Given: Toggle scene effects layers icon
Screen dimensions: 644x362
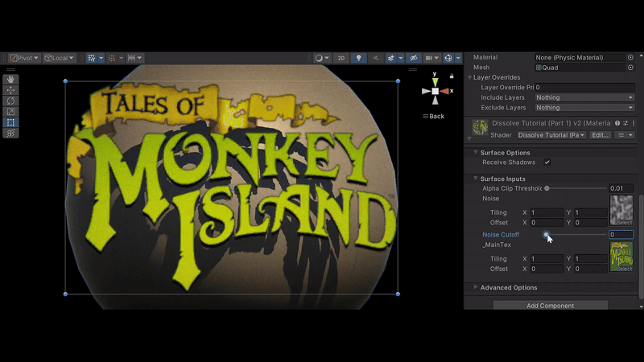Looking at the screenshot, I should pos(390,58).
